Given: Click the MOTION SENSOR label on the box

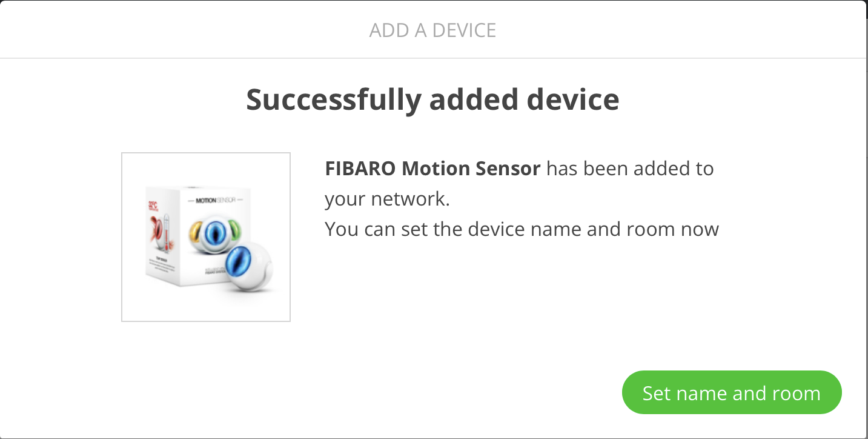Looking at the screenshot, I should [215, 199].
